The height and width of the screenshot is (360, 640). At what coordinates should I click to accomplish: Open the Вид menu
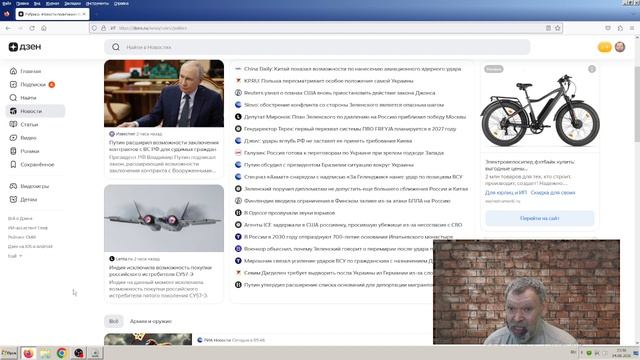click(37, 3)
